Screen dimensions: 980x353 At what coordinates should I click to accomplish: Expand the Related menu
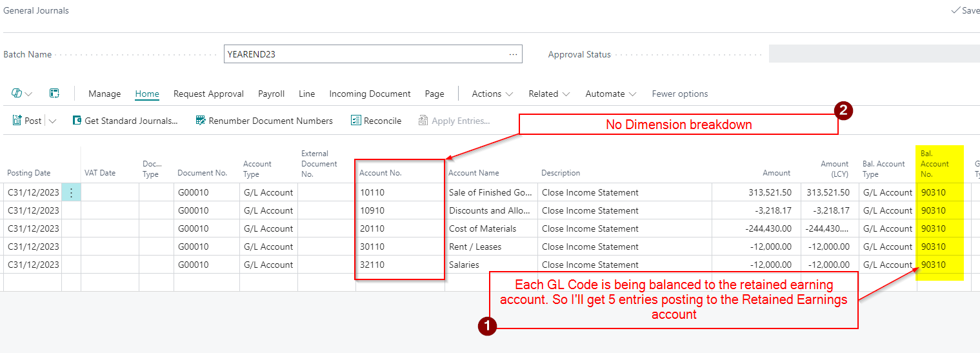[x=549, y=94]
